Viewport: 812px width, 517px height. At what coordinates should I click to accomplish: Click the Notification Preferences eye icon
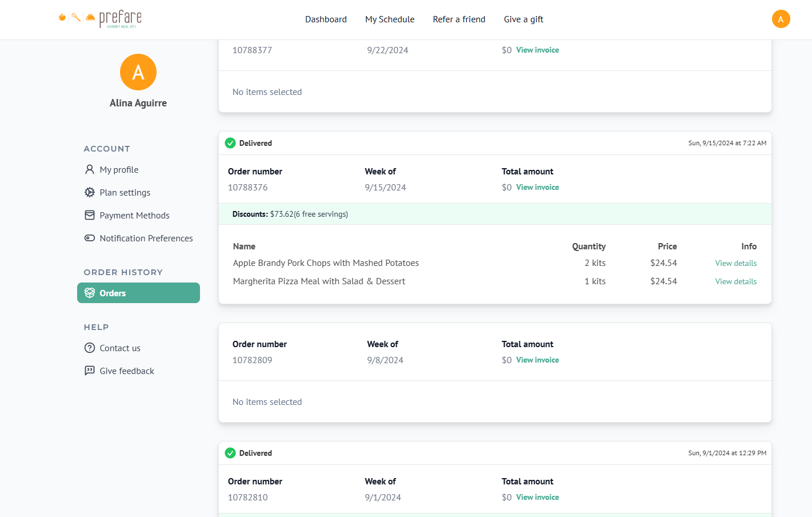click(90, 238)
